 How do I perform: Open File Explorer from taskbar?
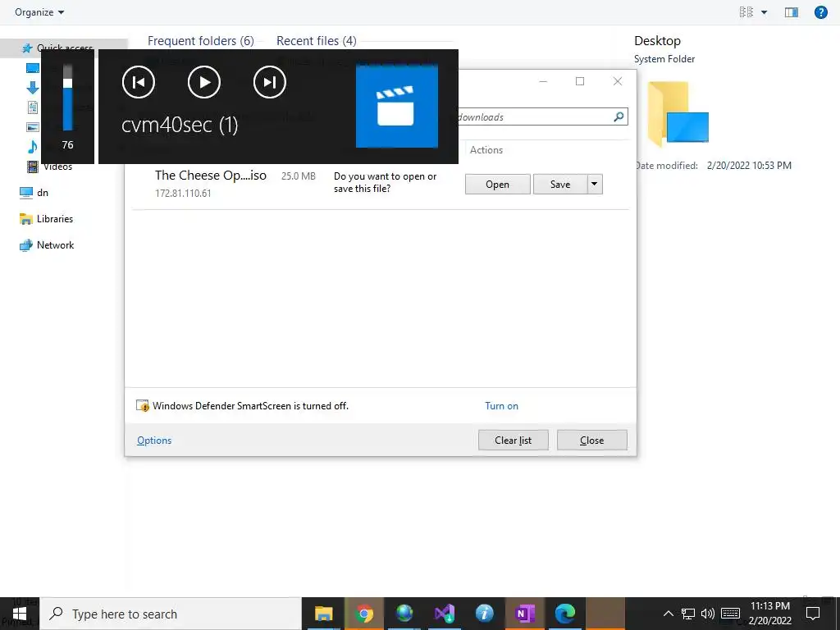pyautogui.click(x=323, y=614)
